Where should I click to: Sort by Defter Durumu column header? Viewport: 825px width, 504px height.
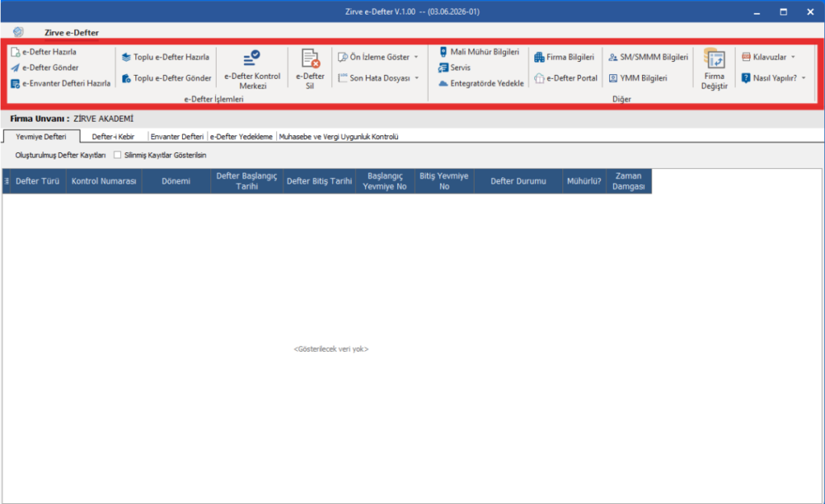click(x=518, y=181)
